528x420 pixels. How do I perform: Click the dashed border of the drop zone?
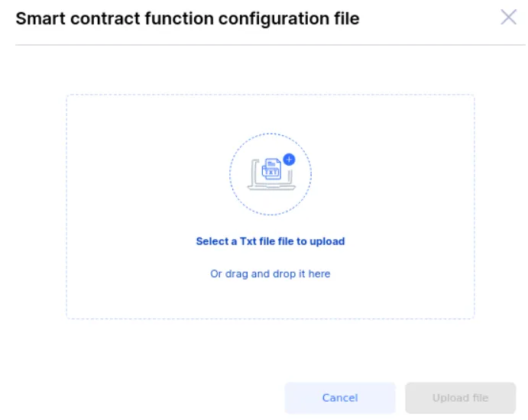[270, 95]
